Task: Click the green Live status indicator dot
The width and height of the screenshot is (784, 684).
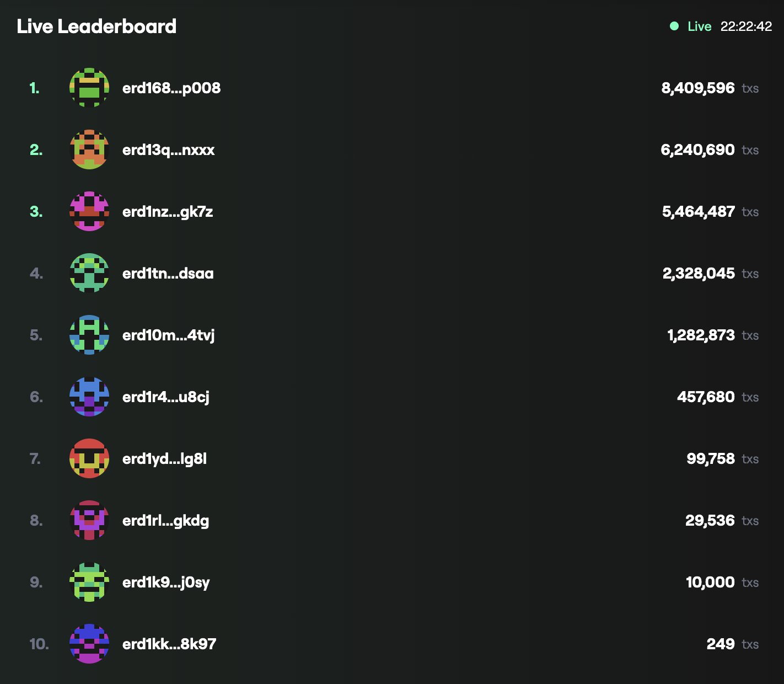Action: coord(674,26)
